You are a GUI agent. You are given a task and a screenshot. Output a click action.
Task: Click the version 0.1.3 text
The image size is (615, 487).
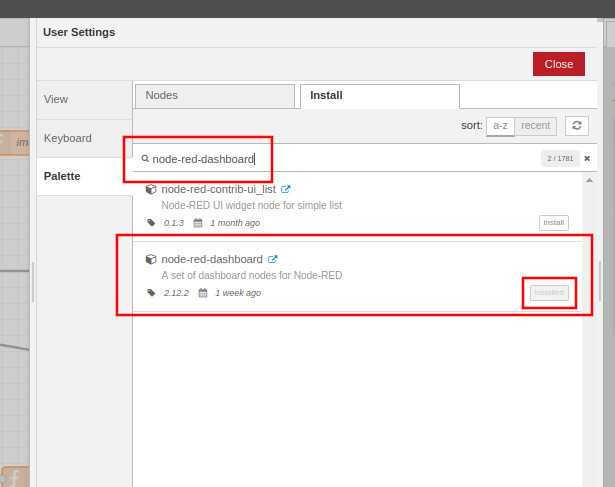(x=174, y=223)
